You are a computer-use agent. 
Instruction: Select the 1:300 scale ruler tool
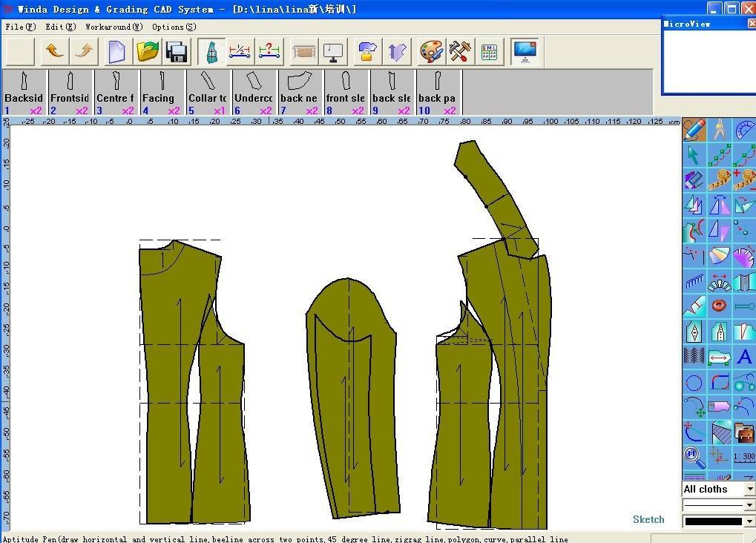click(744, 457)
